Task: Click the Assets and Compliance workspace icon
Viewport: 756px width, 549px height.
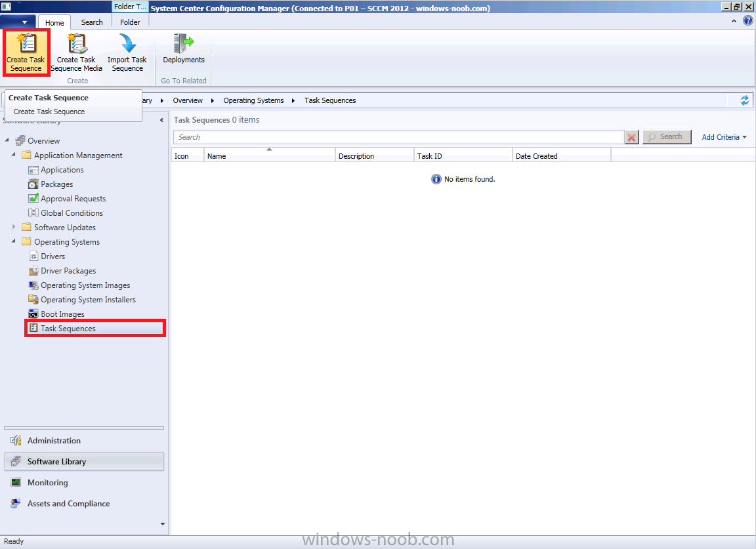Action: tap(16, 503)
